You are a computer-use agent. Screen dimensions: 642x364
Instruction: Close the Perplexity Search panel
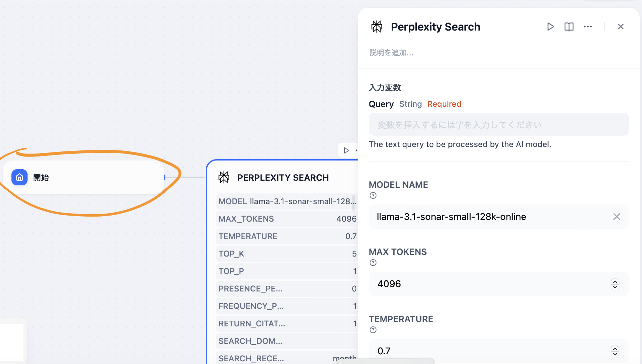(x=620, y=27)
